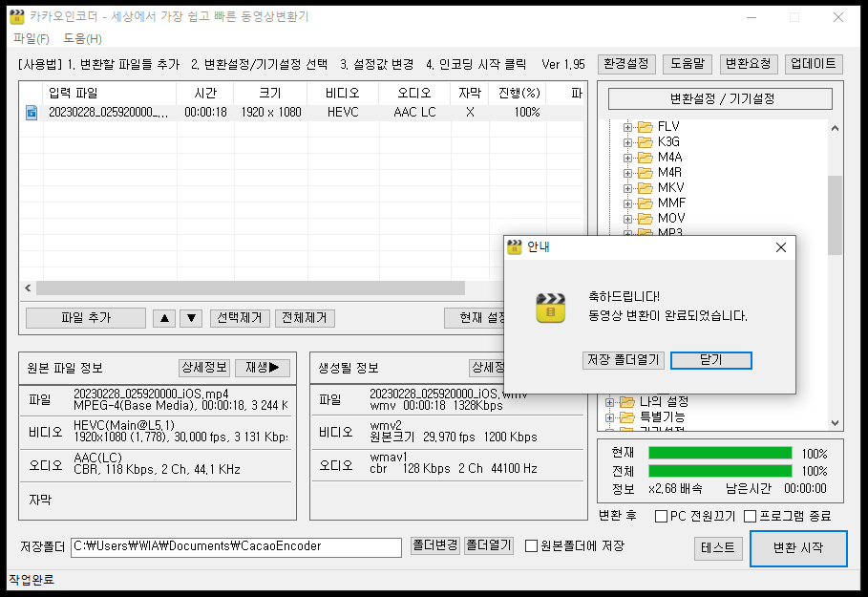Viewport: 868px width, 597px height.
Task: Enable 프로그램 종료 after conversion
Action: (751, 516)
